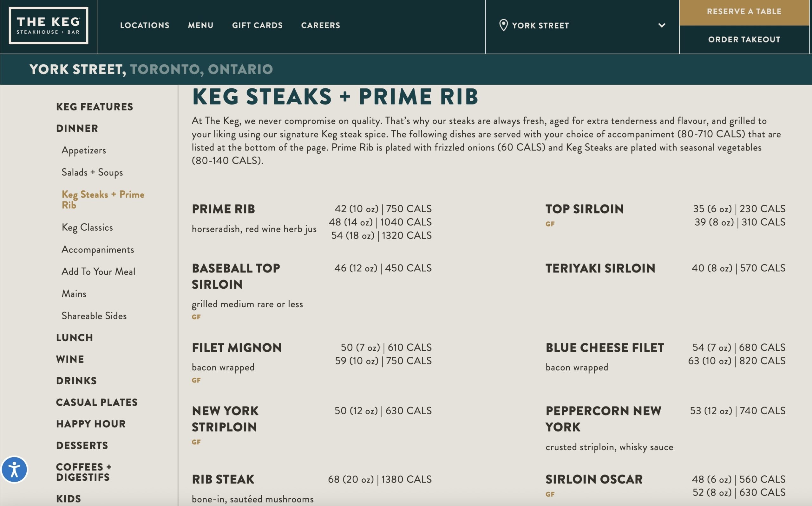812x506 pixels.
Task: Select Appetizers in the sidebar
Action: click(84, 150)
